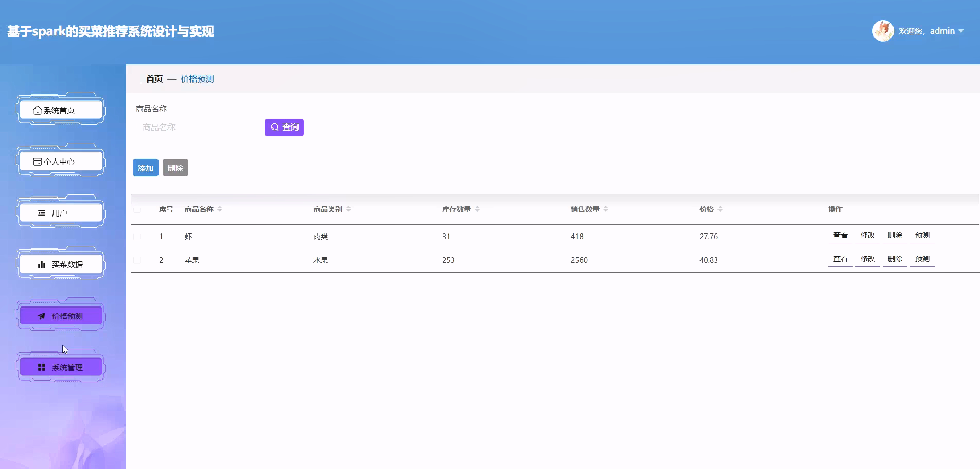Click 删除 in the 苹果 row
Image resolution: width=980 pixels, height=469 pixels.
coord(895,259)
